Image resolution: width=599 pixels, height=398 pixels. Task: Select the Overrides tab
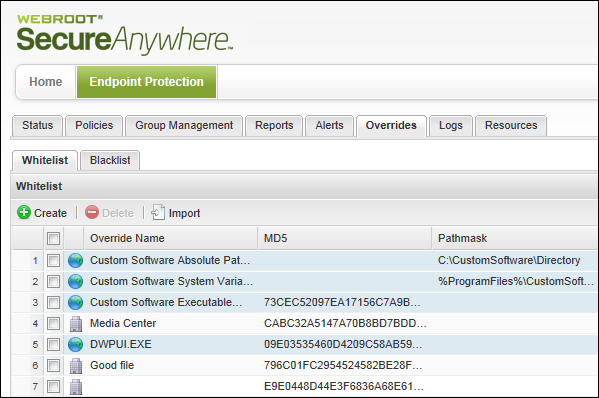pos(391,125)
